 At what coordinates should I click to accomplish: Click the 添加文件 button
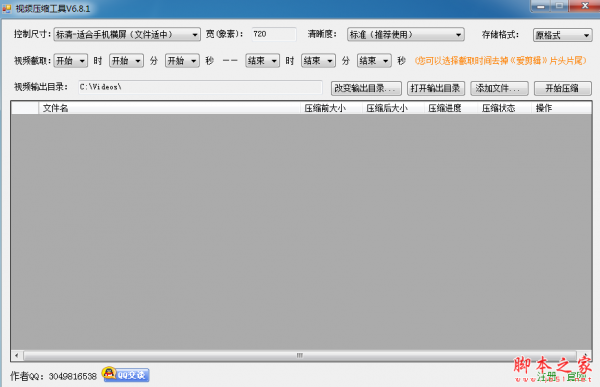tap(499, 88)
